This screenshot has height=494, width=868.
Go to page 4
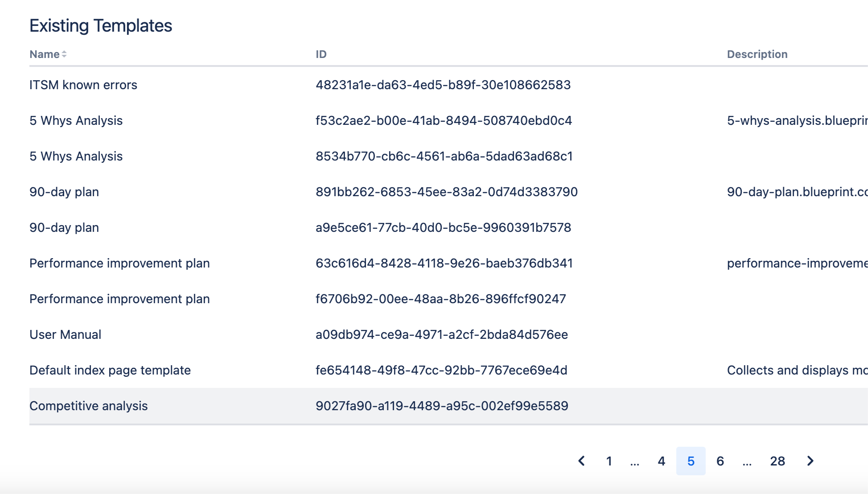click(661, 461)
